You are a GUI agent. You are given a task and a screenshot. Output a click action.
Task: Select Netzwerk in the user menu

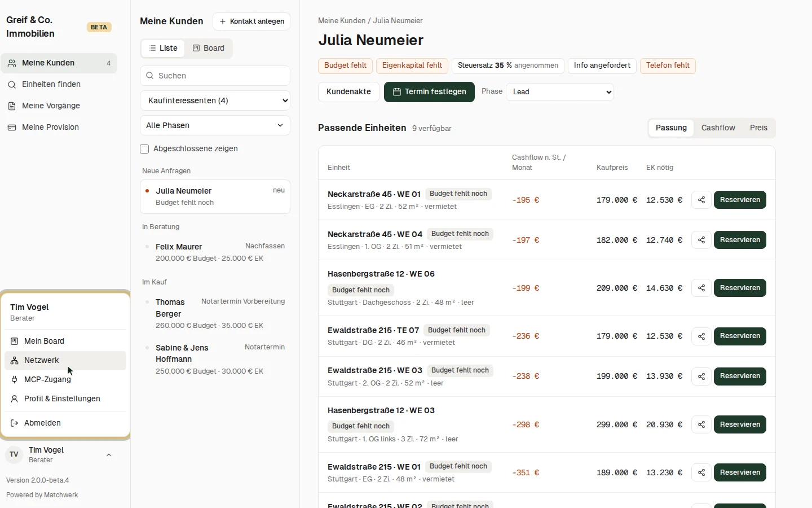[65, 361]
